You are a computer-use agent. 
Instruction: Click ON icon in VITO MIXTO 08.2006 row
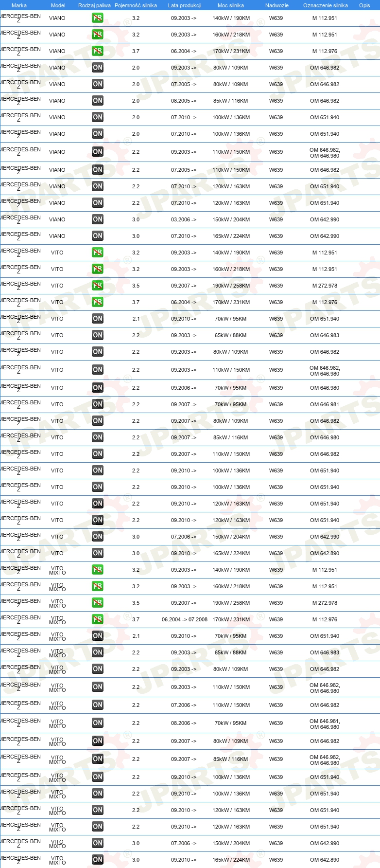pyautogui.click(x=98, y=723)
